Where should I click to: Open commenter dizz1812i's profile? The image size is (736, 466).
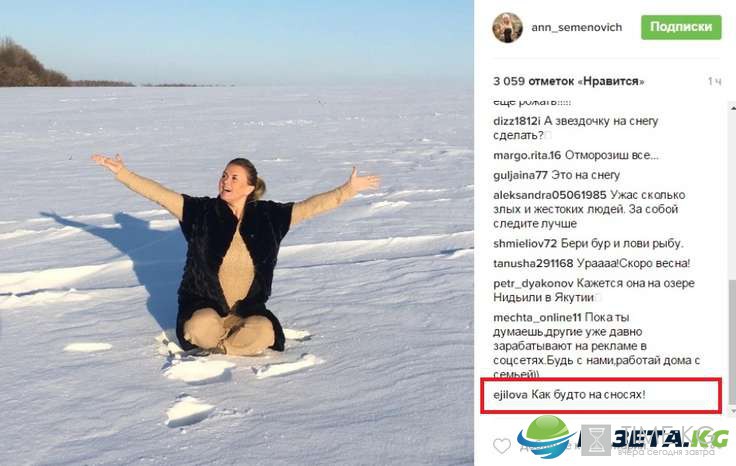tap(517, 121)
